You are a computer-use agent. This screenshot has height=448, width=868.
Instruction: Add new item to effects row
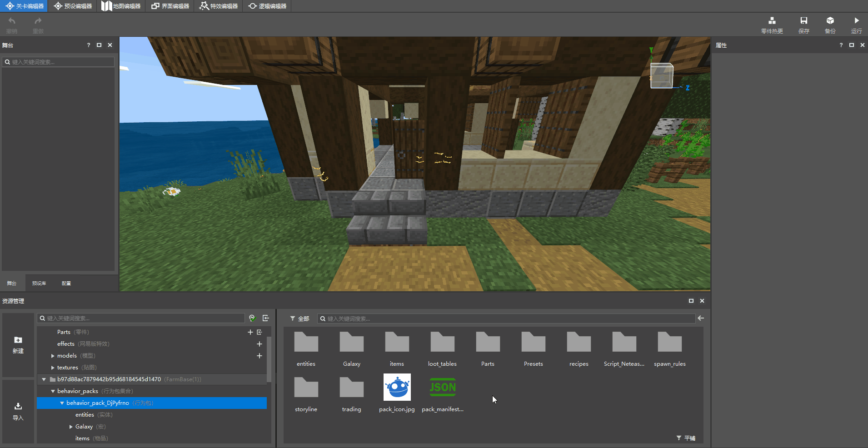tap(259, 344)
